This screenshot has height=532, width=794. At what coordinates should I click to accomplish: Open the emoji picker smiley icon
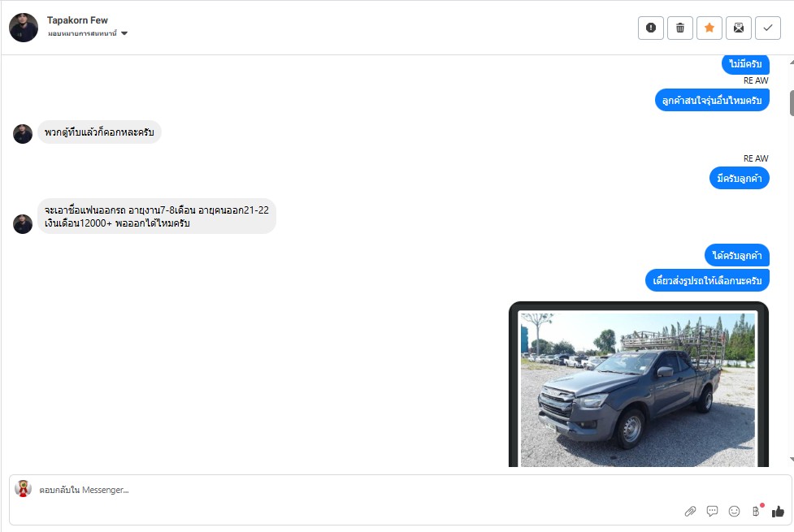coord(734,511)
